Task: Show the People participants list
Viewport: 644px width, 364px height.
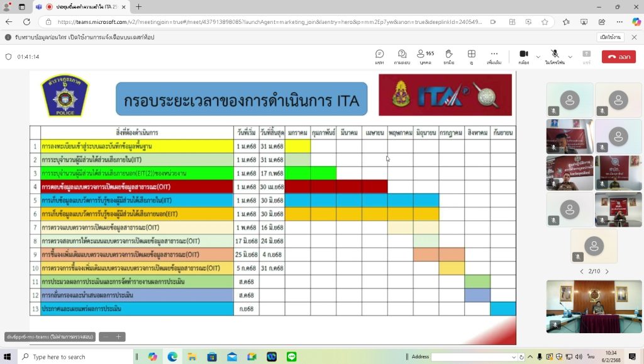Action: (x=425, y=57)
